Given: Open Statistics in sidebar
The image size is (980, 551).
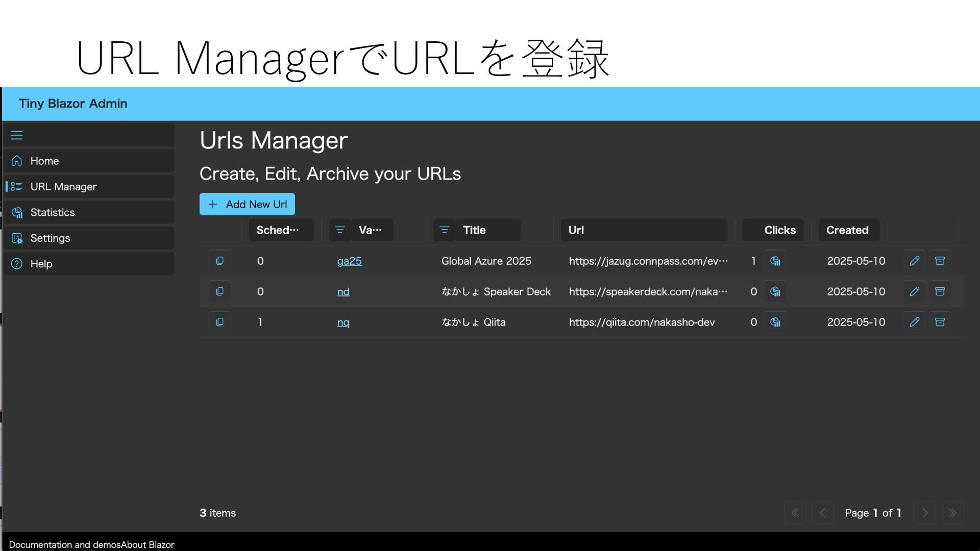Looking at the screenshot, I should click(x=53, y=213).
